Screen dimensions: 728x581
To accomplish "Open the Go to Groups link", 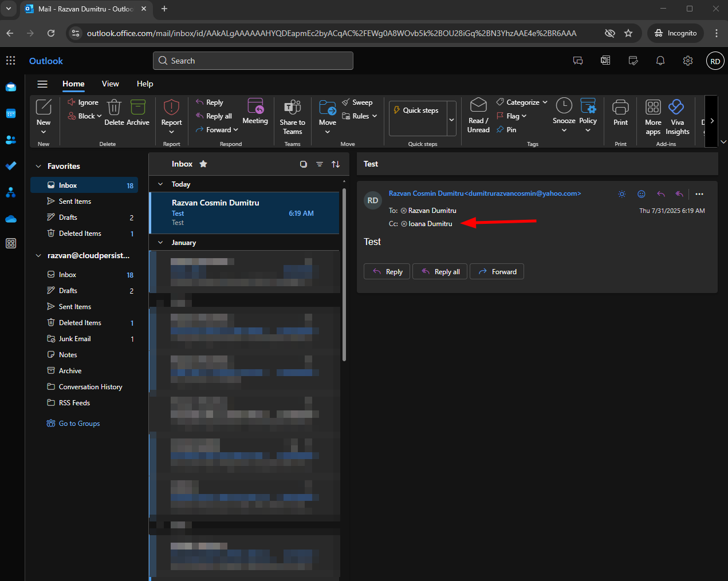I will point(79,424).
